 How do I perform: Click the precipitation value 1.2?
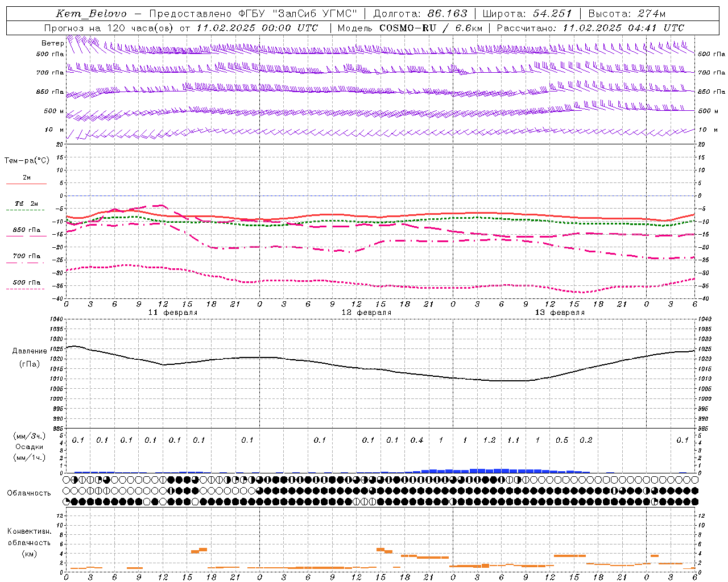coord(489,440)
